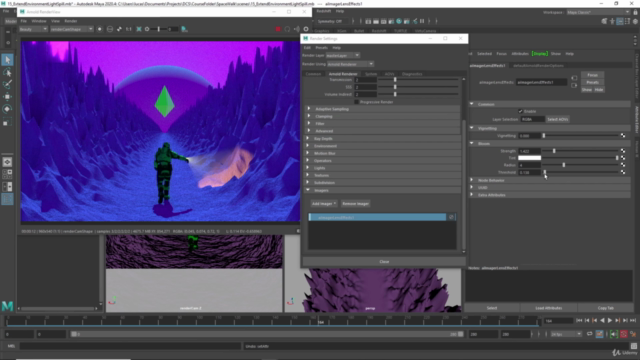
Task: Switch to the AOVs tab in Render Settings
Action: [389, 74]
